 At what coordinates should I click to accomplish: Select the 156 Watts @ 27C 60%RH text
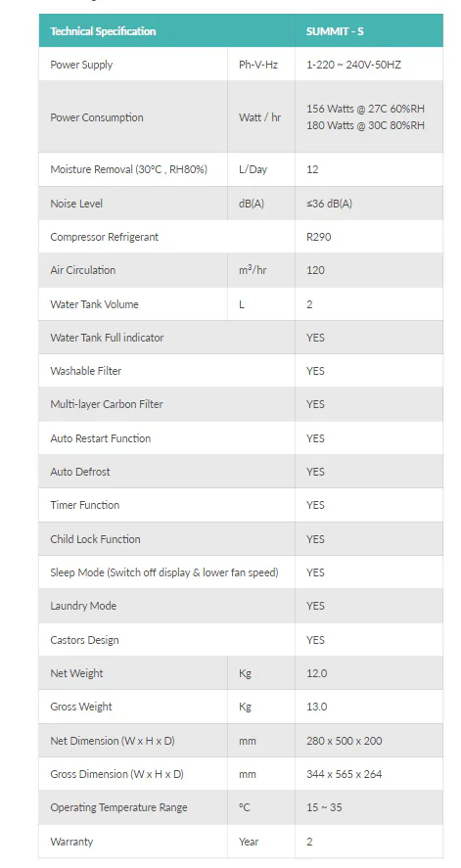pos(366,109)
